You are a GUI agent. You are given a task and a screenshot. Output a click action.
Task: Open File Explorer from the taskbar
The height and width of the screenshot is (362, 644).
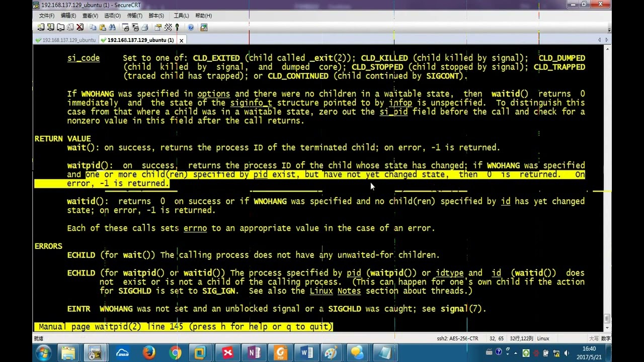coord(68,353)
